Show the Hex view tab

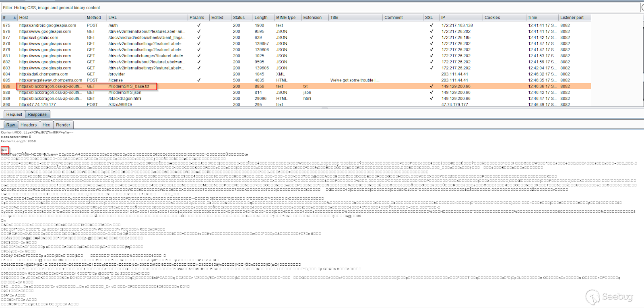46,125
